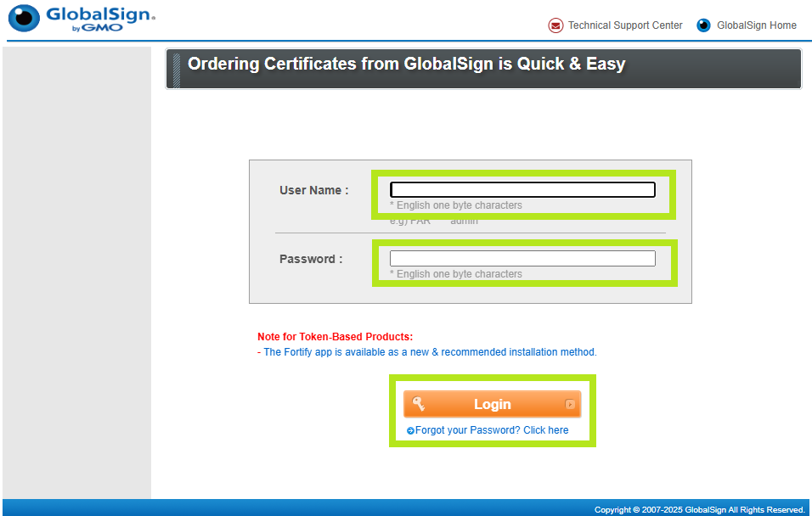Click the blue eye icon beside GlobalSign Home
The image size is (812, 516).
point(703,25)
